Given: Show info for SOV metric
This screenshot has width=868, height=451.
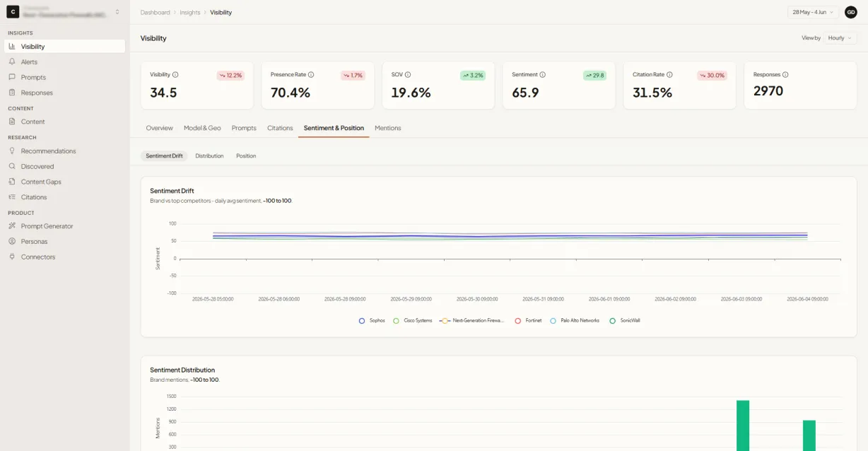Looking at the screenshot, I should click(x=408, y=74).
